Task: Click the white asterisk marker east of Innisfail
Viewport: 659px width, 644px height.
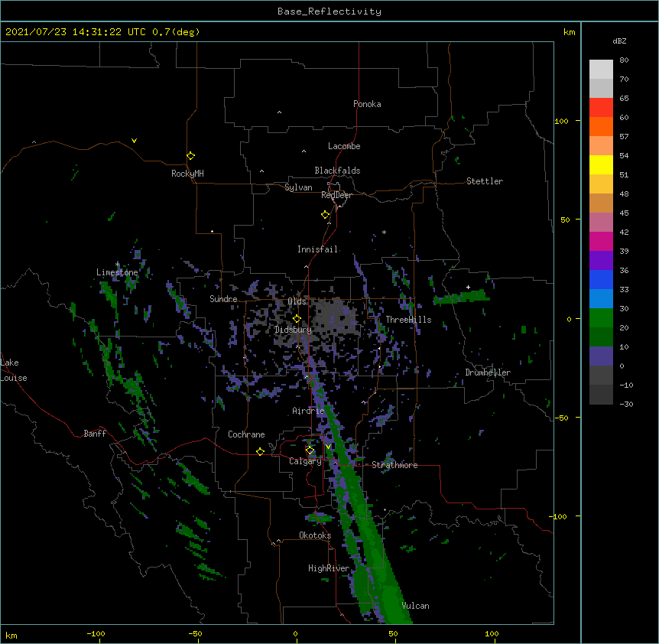Action: (x=384, y=233)
